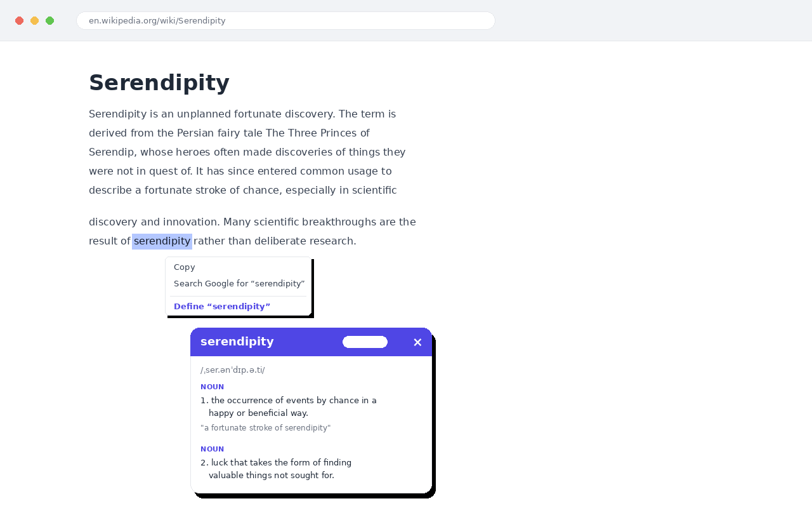
Task: Click the yellow minimize window dot
Action: (x=34, y=20)
